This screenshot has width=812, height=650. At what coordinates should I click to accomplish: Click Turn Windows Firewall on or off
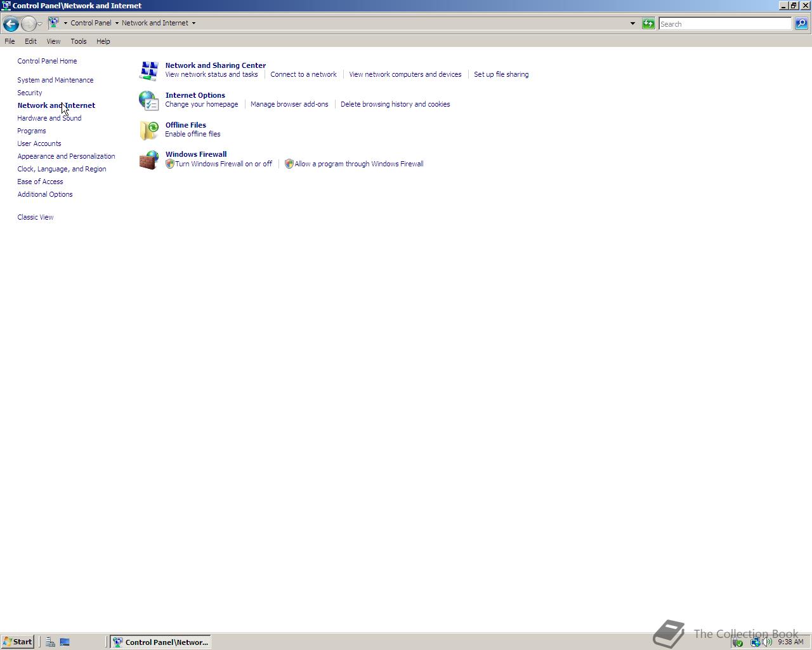point(224,164)
